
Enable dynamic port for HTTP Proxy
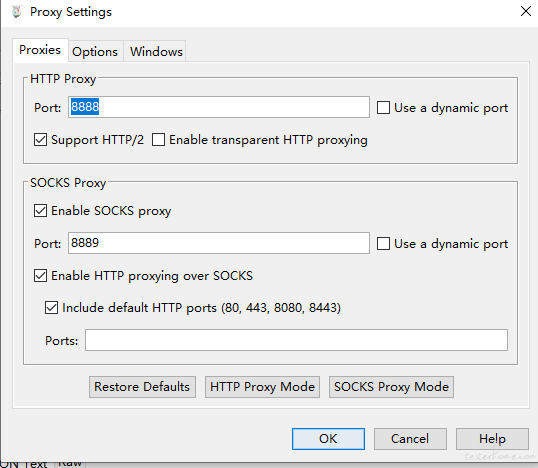click(383, 107)
